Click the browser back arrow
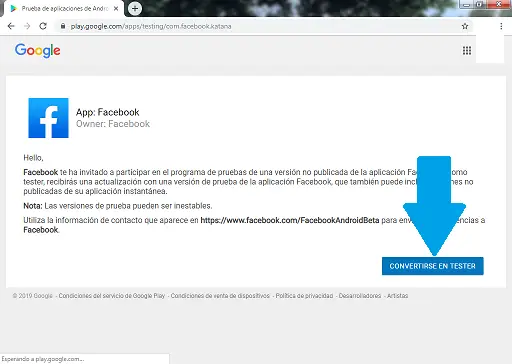This screenshot has width=512, height=364. [x=11, y=26]
